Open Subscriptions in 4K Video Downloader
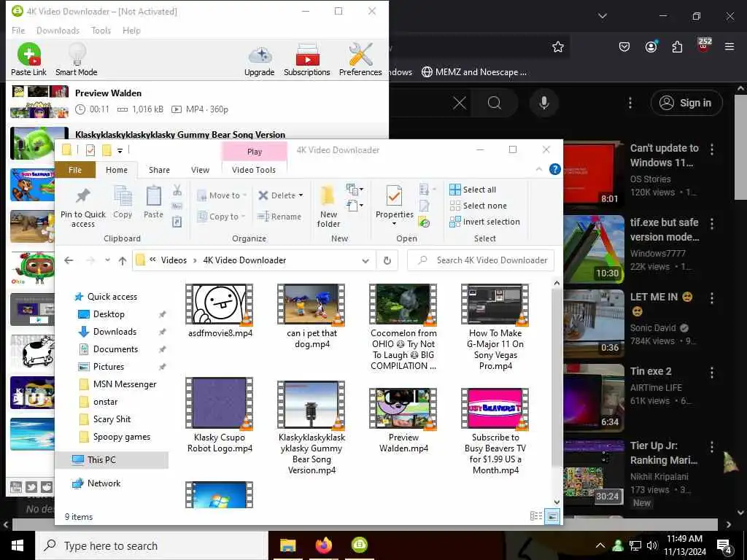The image size is (747, 560). click(x=307, y=59)
